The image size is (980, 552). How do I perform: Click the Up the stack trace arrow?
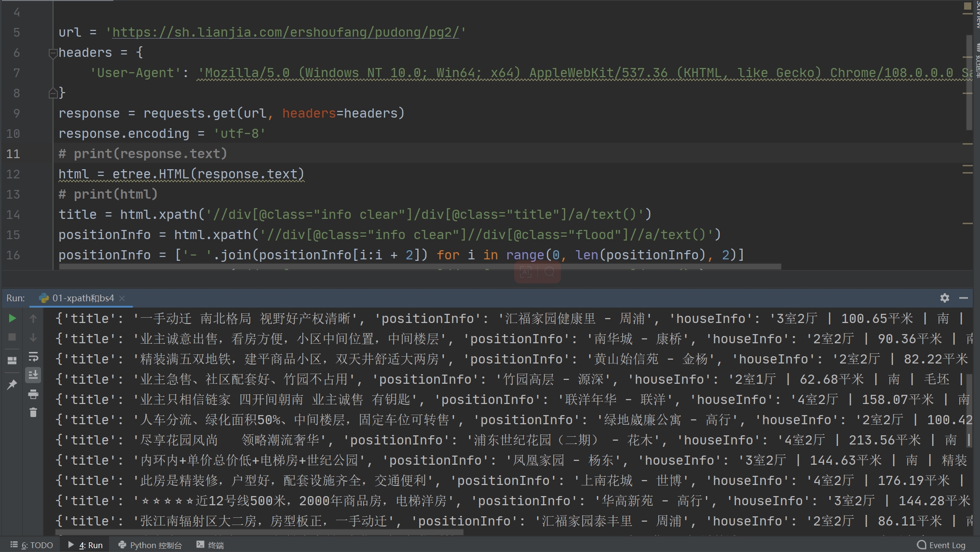[33, 318]
